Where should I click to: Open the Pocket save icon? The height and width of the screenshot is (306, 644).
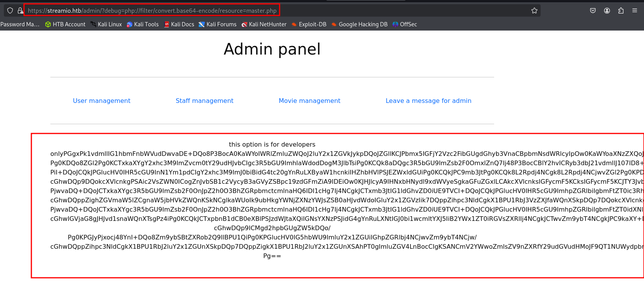click(x=592, y=10)
